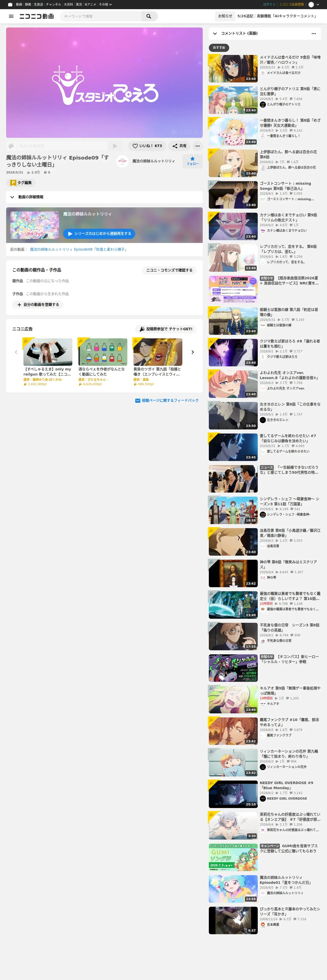Click the 神の雫 channel icon

(263, 578)
